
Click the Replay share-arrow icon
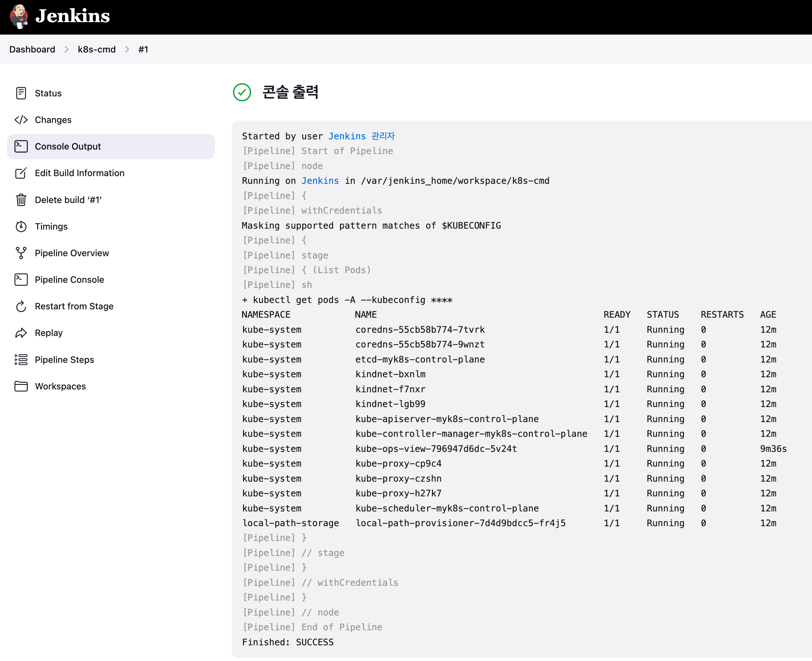click(21, 333)
